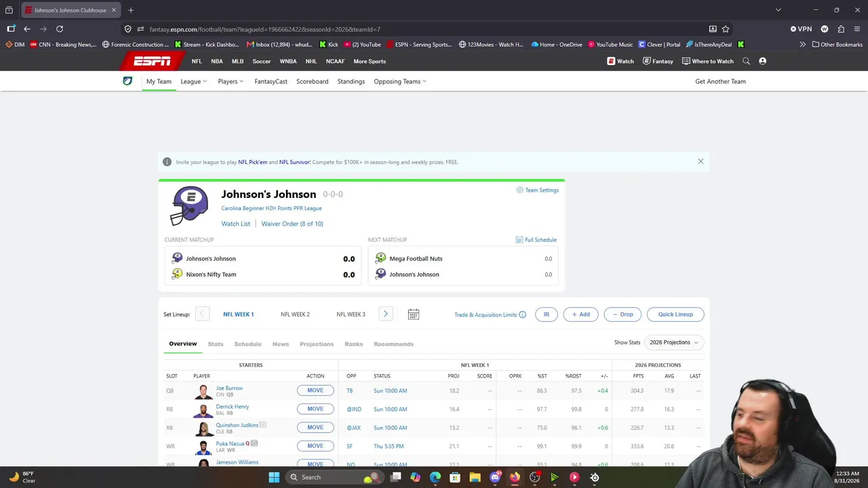868x488 pixels.
Task: Click the Add player button
Action: point(581,314)
